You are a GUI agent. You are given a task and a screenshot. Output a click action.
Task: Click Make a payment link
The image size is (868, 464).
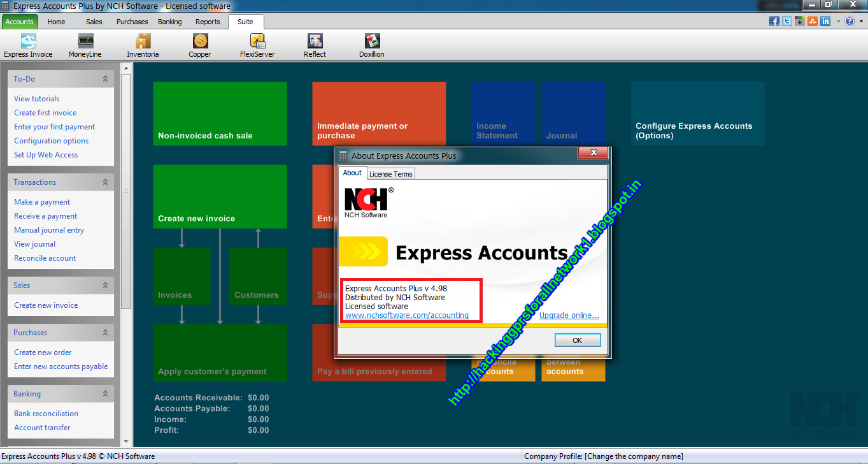tap(42, 202)
